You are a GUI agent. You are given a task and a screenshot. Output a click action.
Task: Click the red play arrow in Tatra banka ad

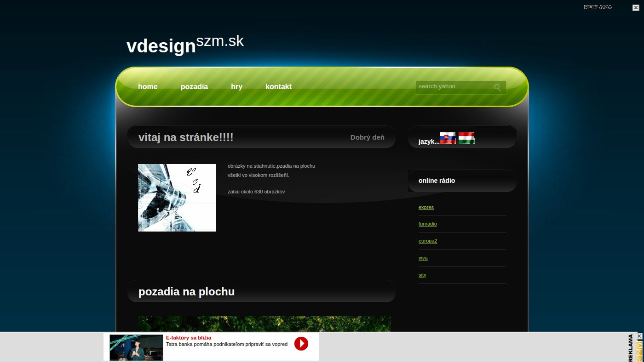tap(301, 344)
